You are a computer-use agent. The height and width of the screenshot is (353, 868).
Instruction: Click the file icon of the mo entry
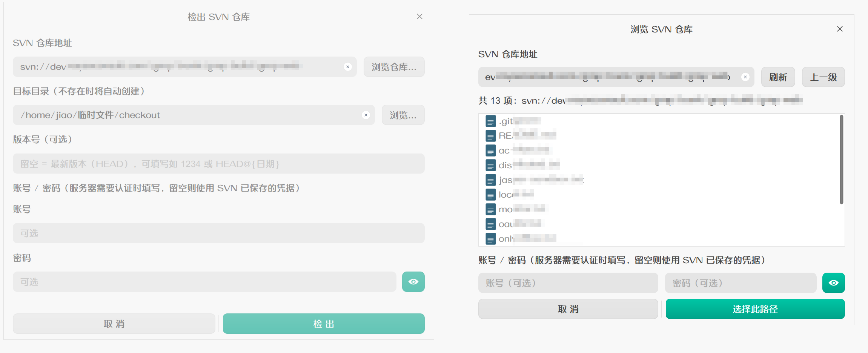(490, 209)
